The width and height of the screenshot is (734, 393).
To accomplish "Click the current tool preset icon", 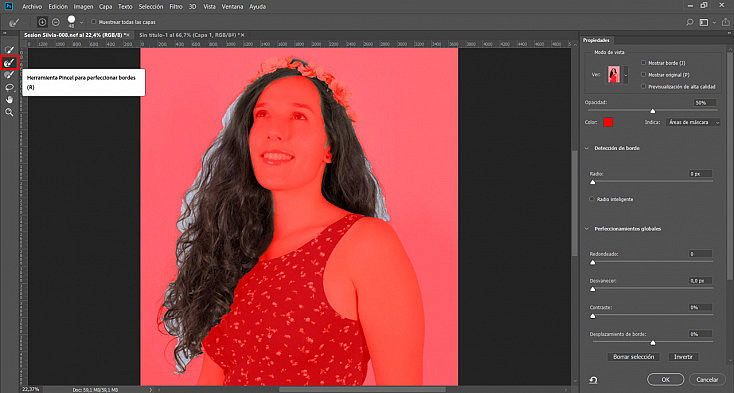I will point(14,22).
